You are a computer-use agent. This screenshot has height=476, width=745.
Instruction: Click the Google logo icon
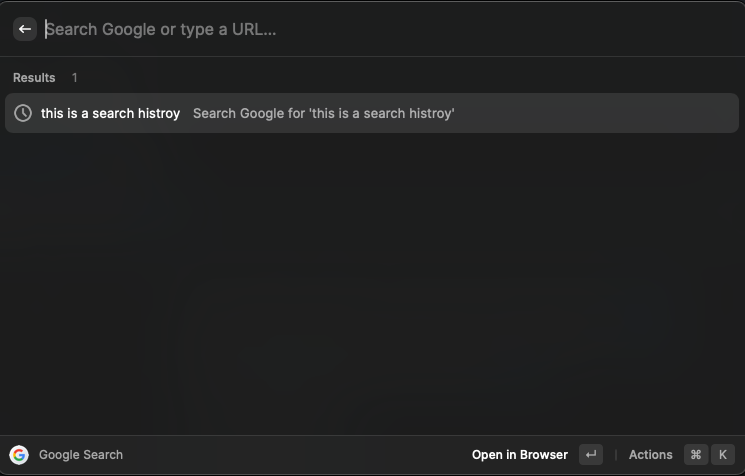point(19,455)
